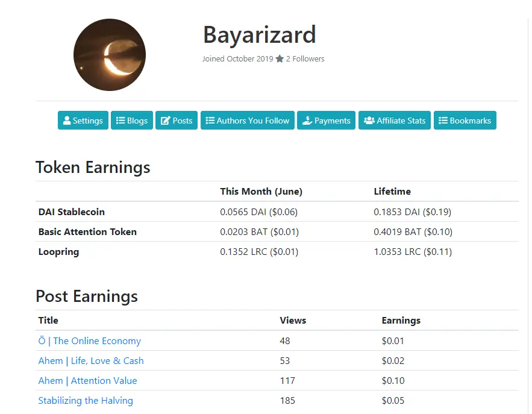Click the '0.1853 DAI ($0.19)' value

tap(413, 212)
